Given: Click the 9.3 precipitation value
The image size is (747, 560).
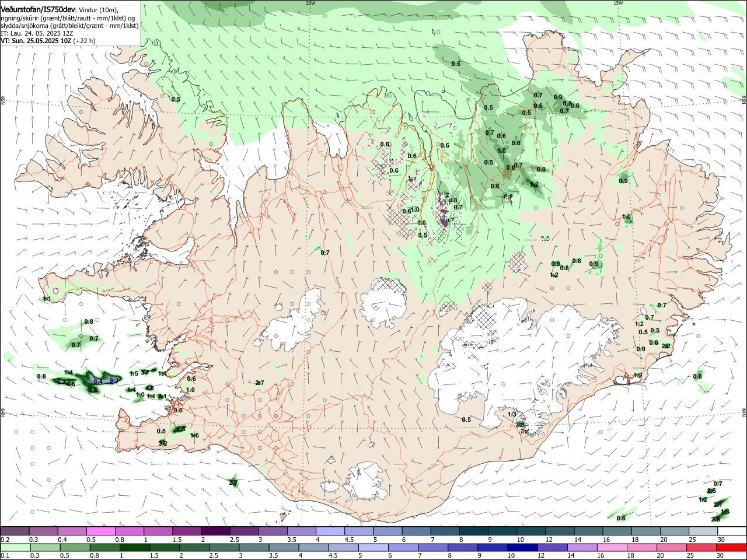Looking at the screenshot, I should coord(114,380).
